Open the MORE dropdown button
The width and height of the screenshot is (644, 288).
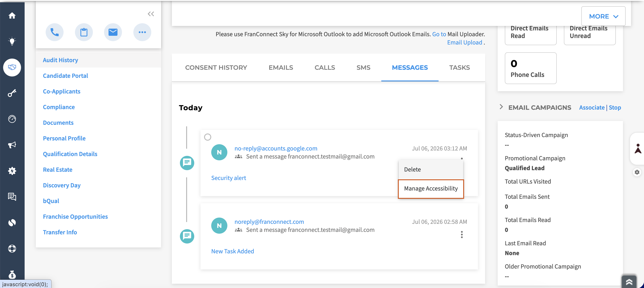(603, 16)
